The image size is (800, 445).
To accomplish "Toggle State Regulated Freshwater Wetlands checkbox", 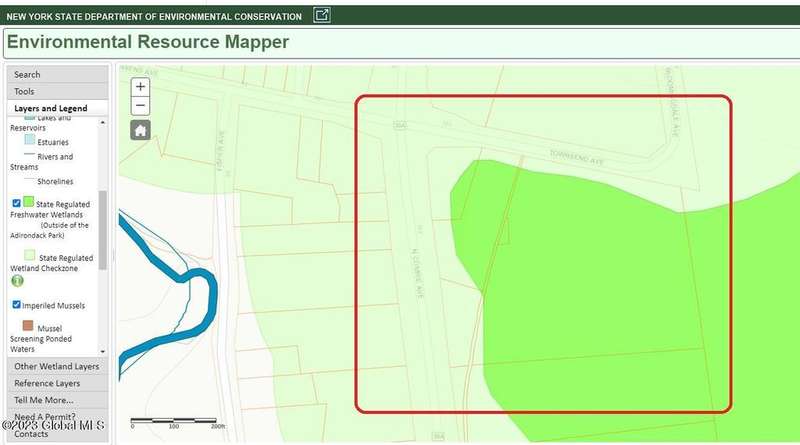I will click(x=16, y=203).
